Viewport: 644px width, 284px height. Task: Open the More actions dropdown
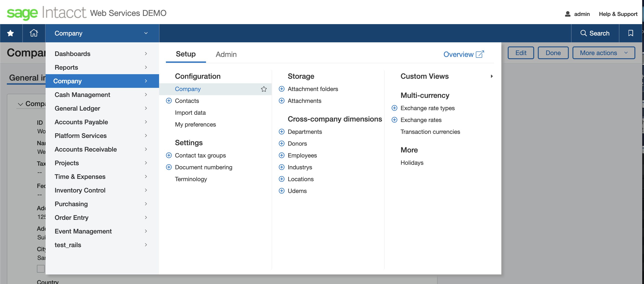(603, 53)
